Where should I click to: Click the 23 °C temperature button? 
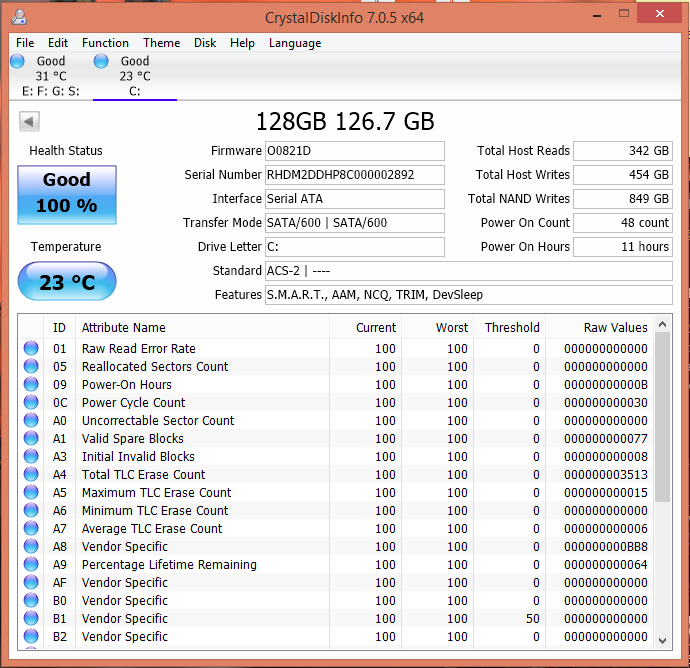[67, 282]
